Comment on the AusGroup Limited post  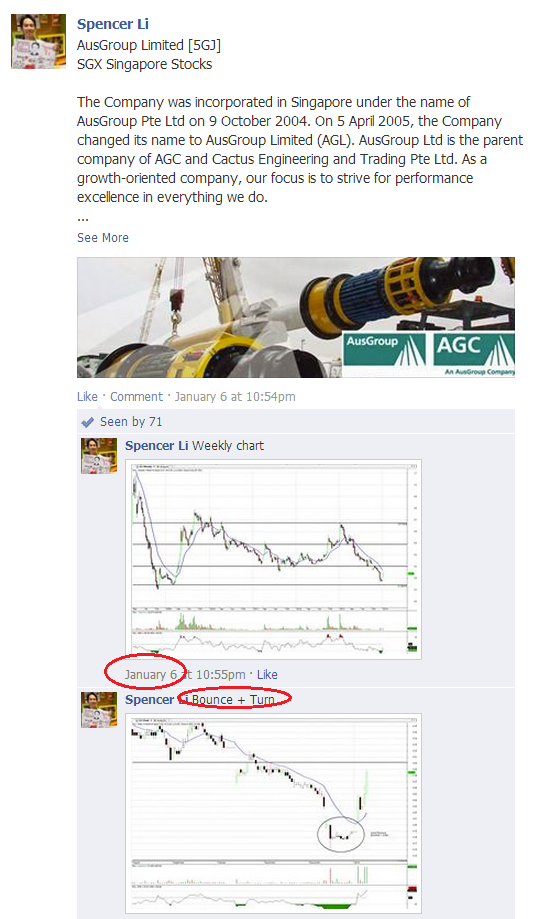tap(136, 397)
